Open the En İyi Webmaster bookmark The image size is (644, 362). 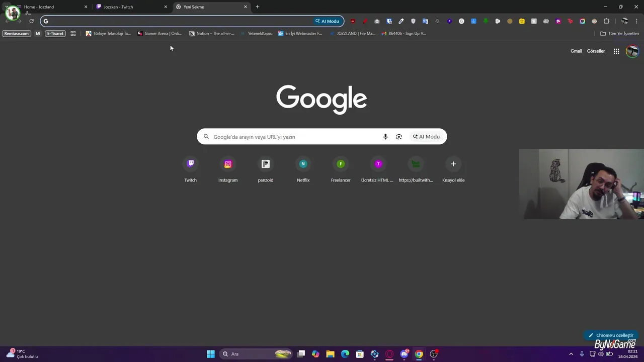coord(300,34)
